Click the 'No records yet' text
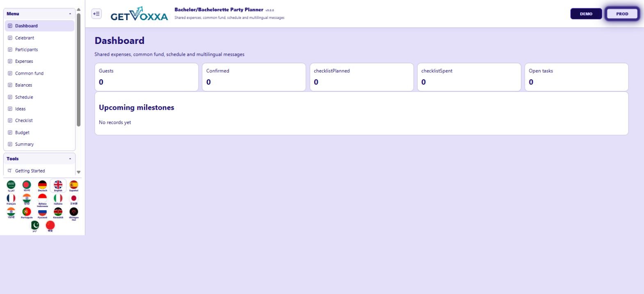This screenshot has width=644, height=294. 115,122
